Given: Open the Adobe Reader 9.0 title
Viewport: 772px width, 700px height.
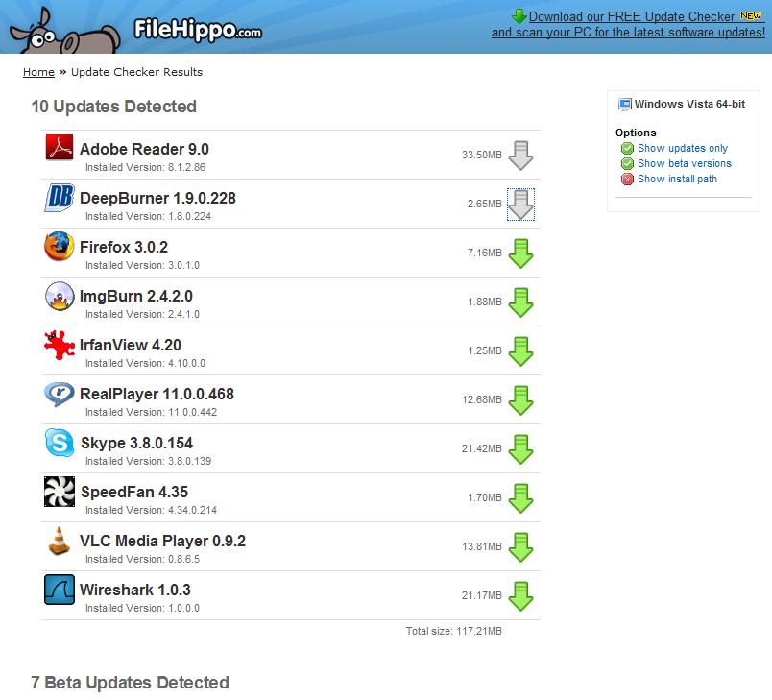Looking at the screenshot, I should click(x=144, y=149).
